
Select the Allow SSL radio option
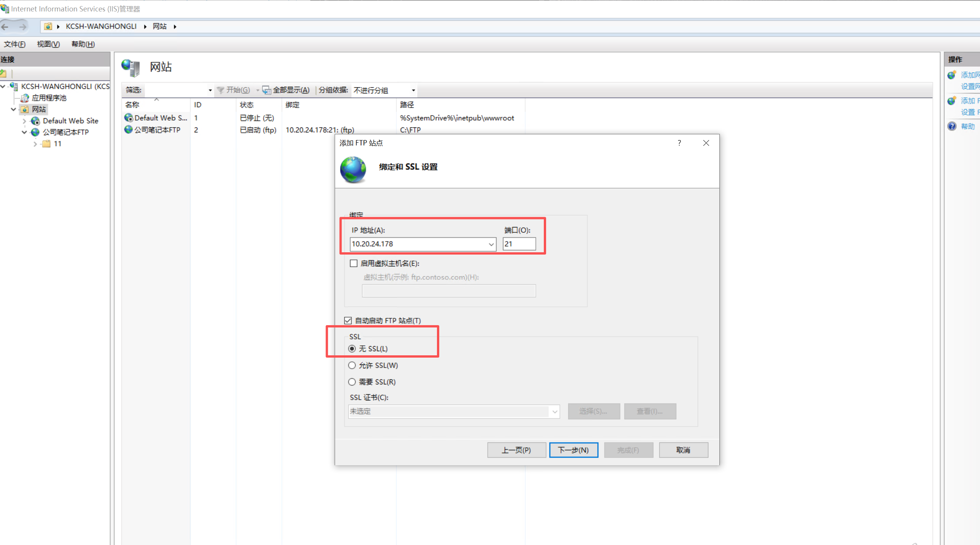pyautogui.click(x=352, y=365)
